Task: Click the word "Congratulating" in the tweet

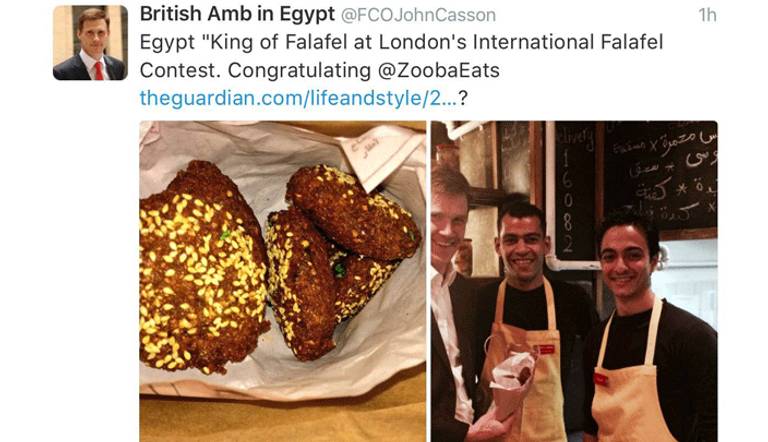Action: tap(299, 71)
